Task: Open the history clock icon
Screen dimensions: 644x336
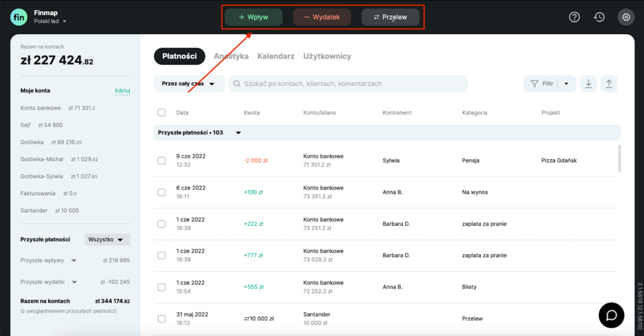Action: [x=599, y=17]
